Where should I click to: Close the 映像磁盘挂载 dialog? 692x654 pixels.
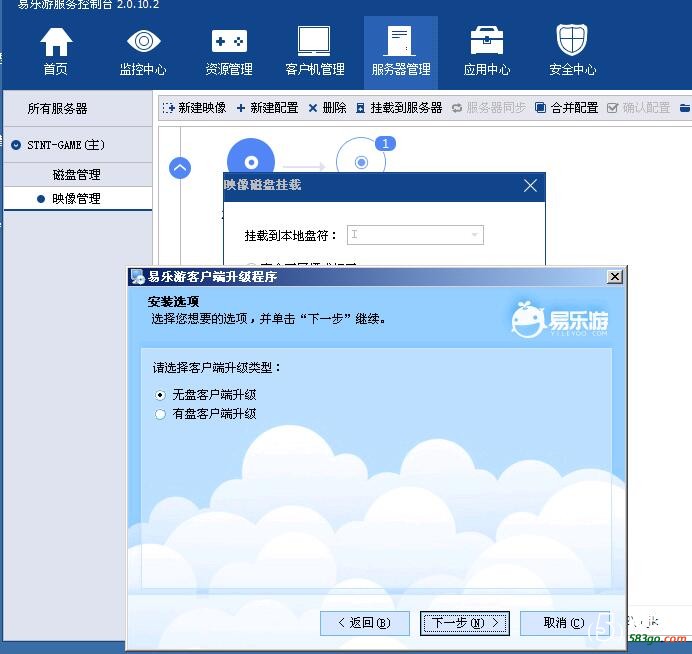click(x=530, y=185)
